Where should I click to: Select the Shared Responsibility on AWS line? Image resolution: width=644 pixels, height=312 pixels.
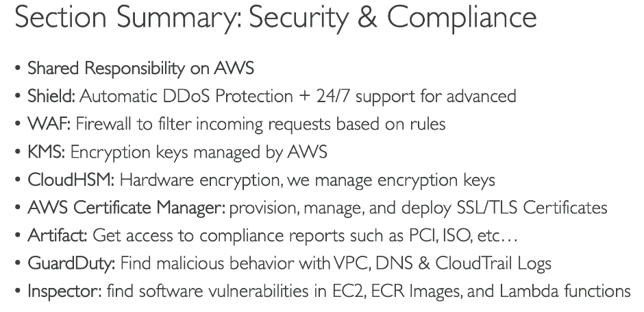click(141, 69)
